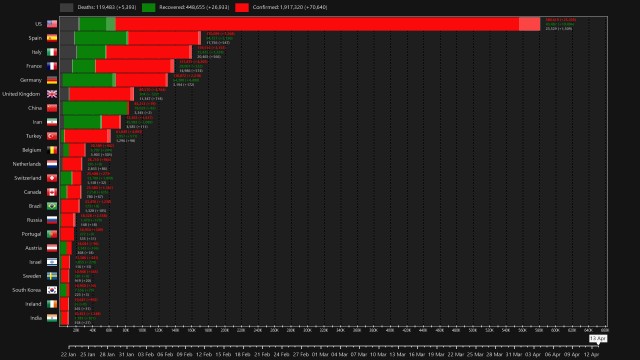640x360 pixels.
Task: Click the Austria flag icon
Action: pos(52,248)
